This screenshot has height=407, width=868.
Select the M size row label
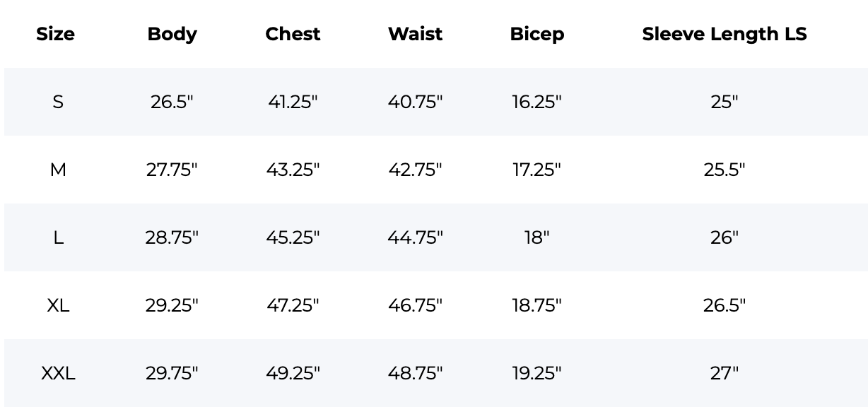pos(58,170)
